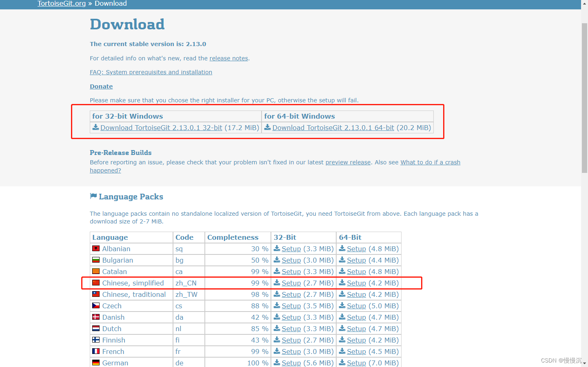Click the 'Pre-Release Builds' heading
588x367 pixels.
point(121,153)
